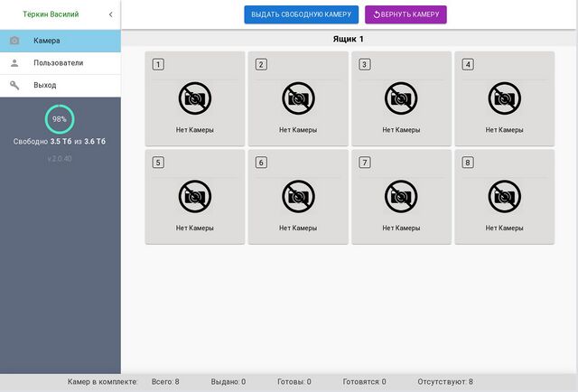Viewport: 578px width, 392px height.
Task: Click the camera icon in the sidebar
Action: tap(14, 41)
